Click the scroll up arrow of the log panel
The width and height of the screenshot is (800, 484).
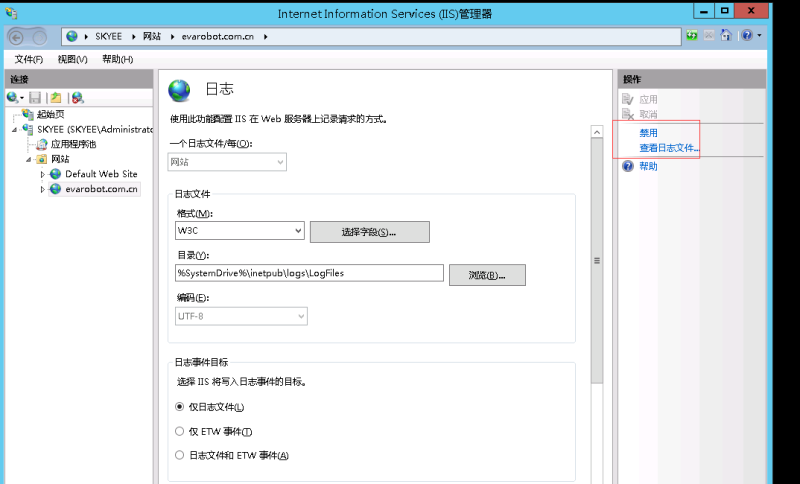[x=597, y=132]
